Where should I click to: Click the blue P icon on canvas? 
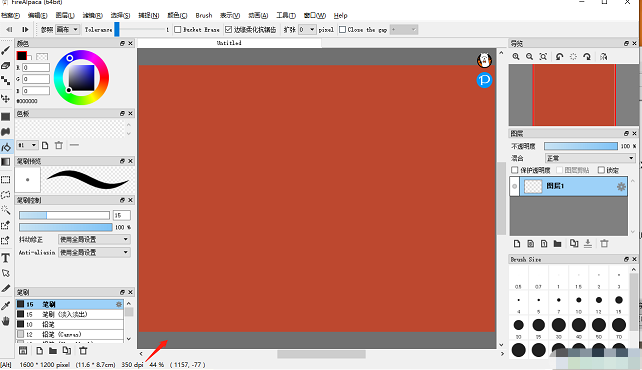[x=484, y=80]
